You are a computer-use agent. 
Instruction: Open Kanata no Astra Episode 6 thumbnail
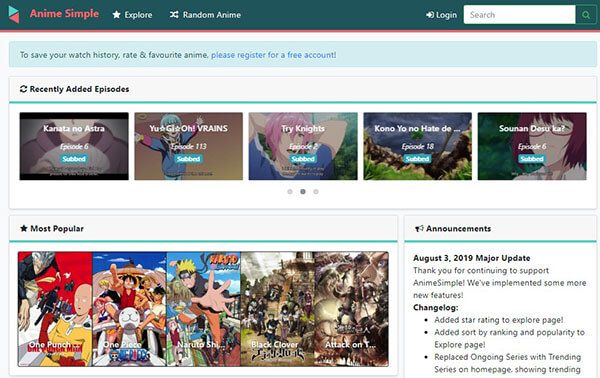pos(74,146)
